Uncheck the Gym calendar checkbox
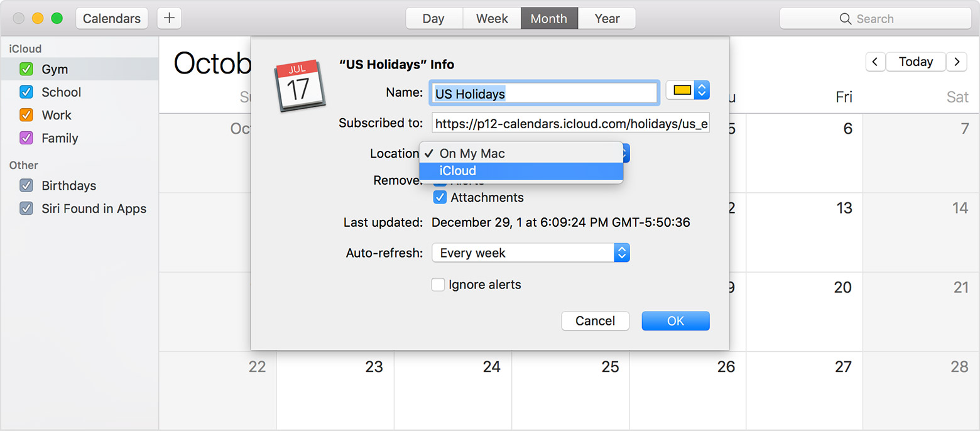 coord(26,69)
